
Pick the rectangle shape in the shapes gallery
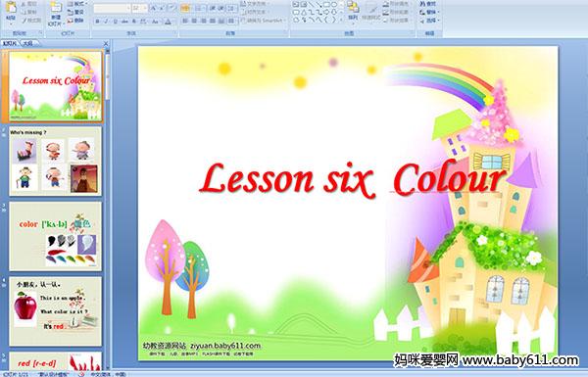326,4
